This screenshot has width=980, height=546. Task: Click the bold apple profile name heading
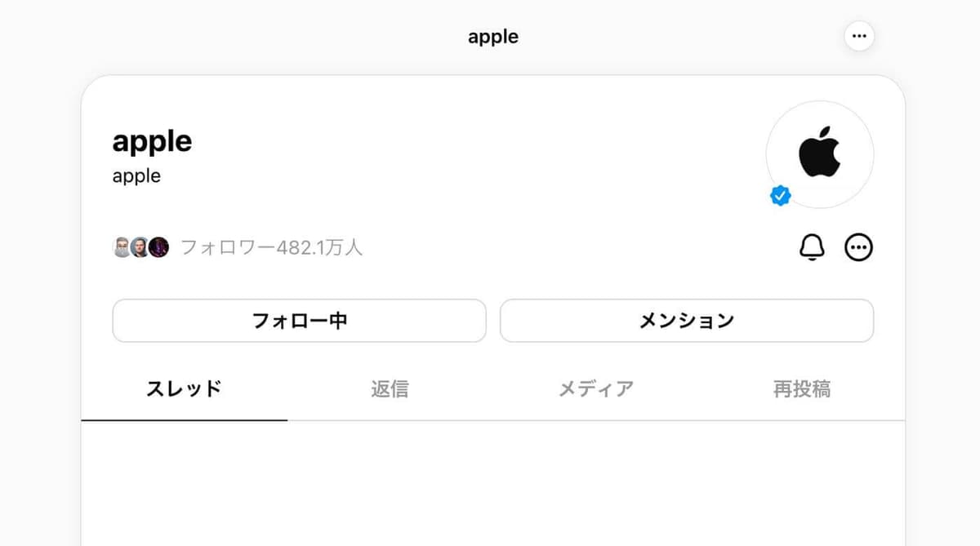(152, 140)
